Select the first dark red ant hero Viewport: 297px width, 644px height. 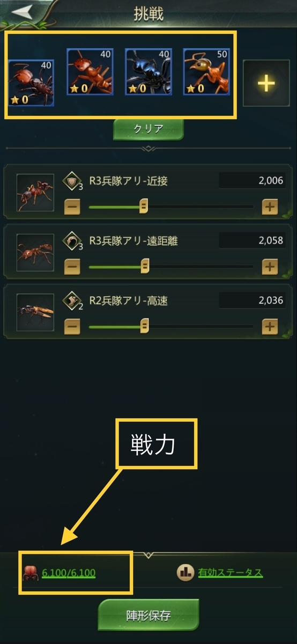31,83
